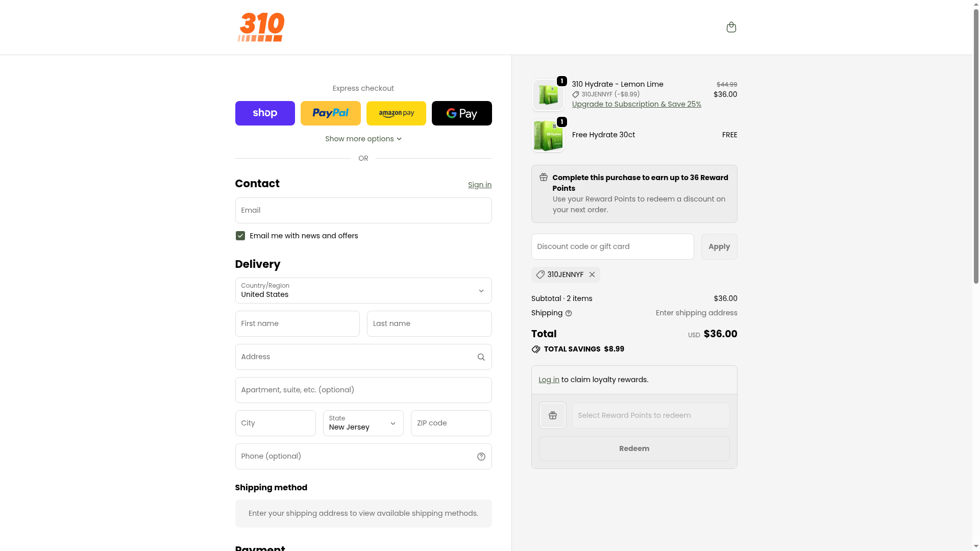Select the Google Pay button
980x551 pixels.
click(x=462, y=113)
